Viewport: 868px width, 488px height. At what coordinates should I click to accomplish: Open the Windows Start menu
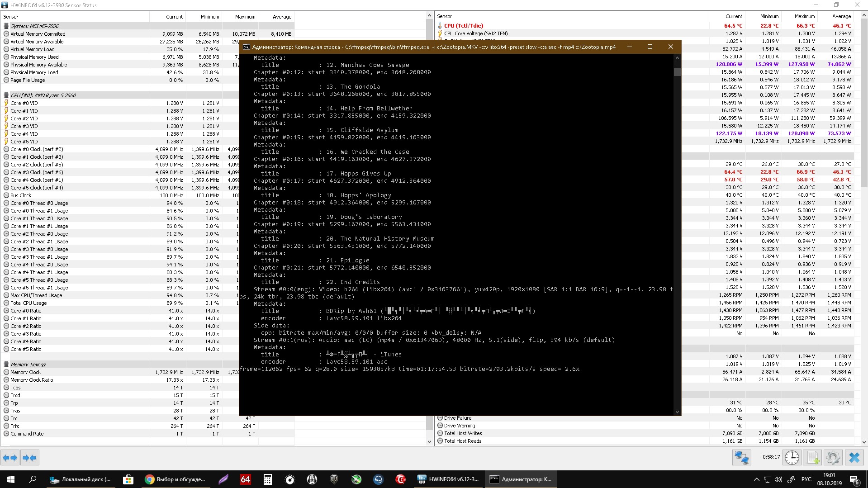click(x=11, y=479)
